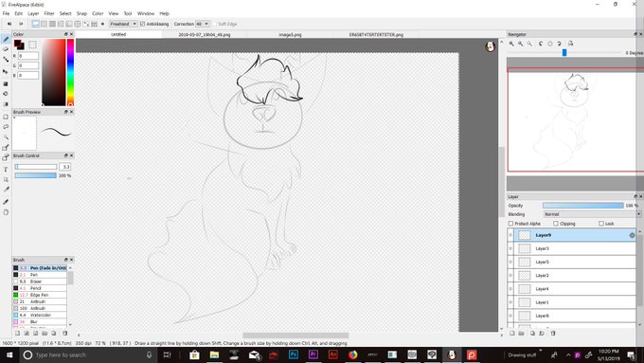Screen dimensions: 644x363
Task: Rotate canvas right in Navigator
Action: tap(560, 44)
